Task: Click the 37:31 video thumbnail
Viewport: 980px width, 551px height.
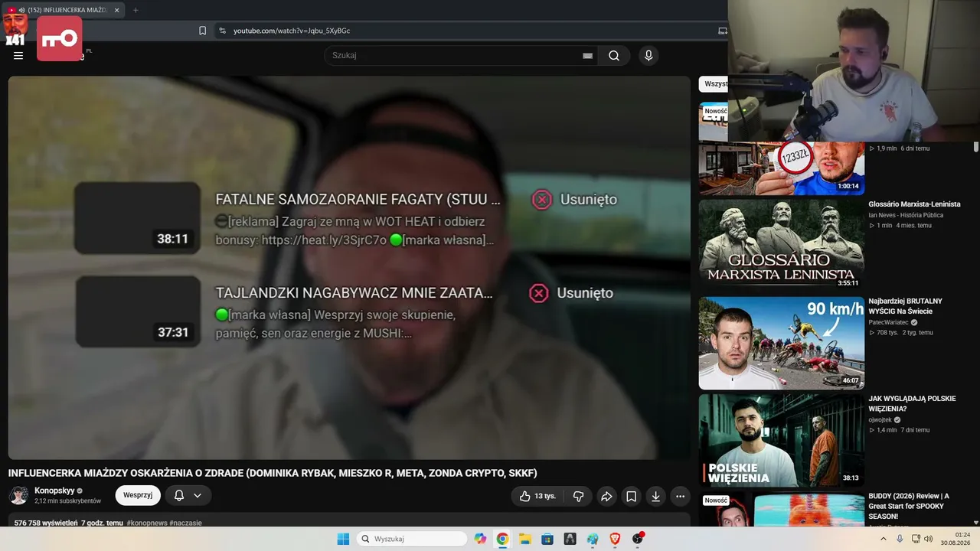Action: click(137, 311)
